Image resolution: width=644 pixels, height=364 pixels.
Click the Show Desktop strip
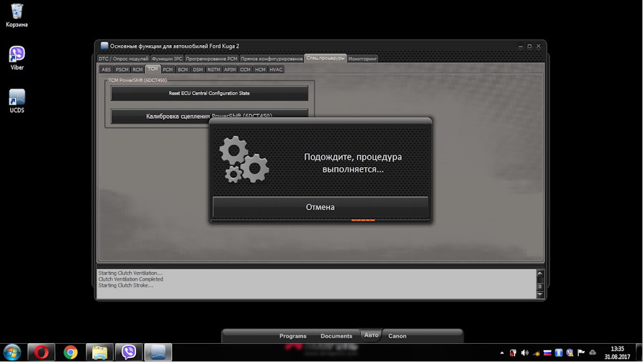click(639, 353)
